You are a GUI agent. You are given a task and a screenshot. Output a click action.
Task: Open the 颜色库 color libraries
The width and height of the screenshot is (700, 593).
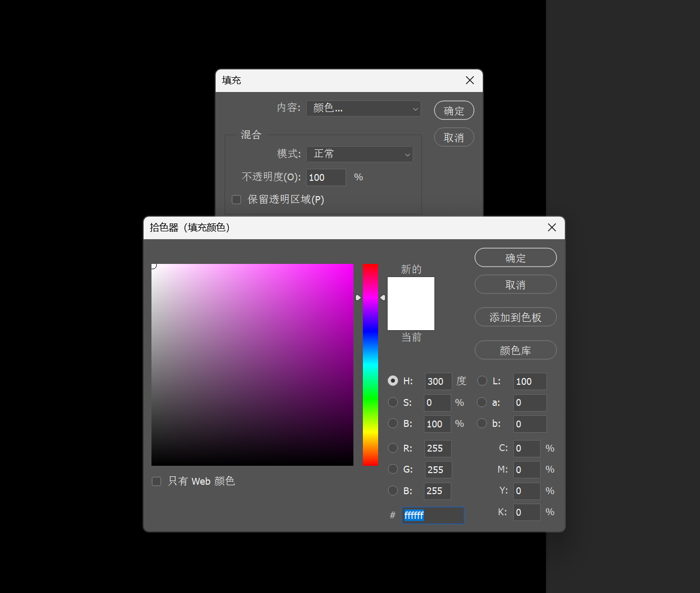pyautogui.click(x=515, y=350)
